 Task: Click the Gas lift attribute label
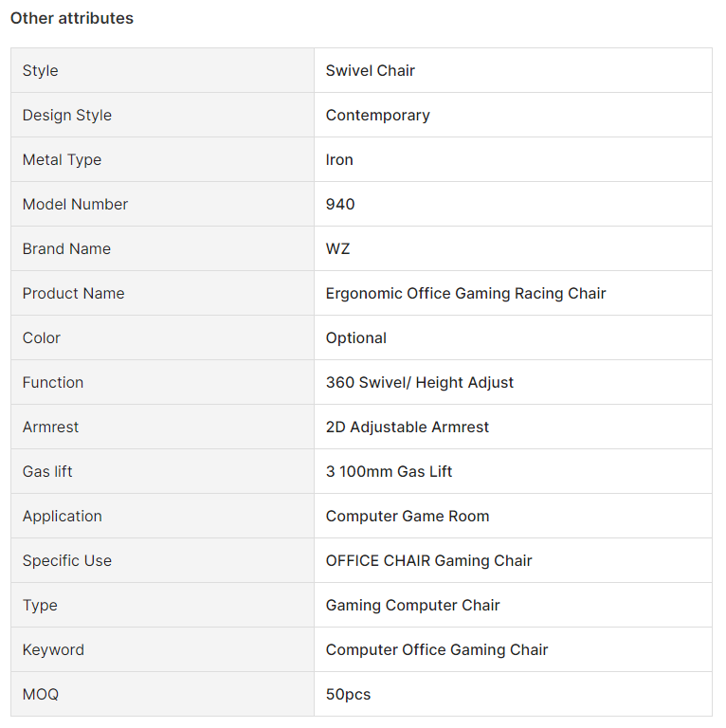[x=47, y=472]
